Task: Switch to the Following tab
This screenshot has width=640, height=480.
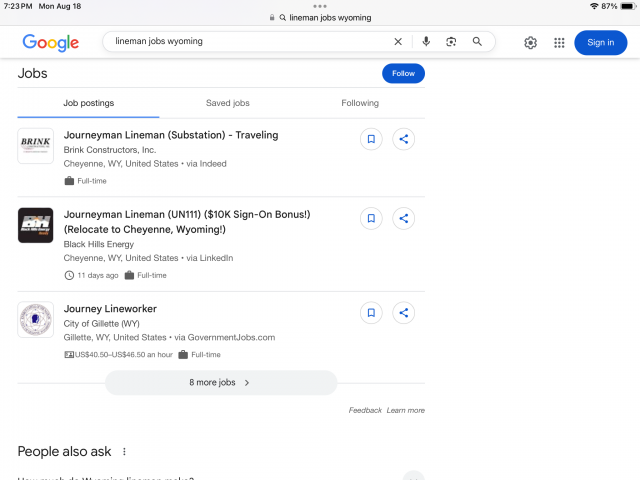Action: (x=360, y=103)
